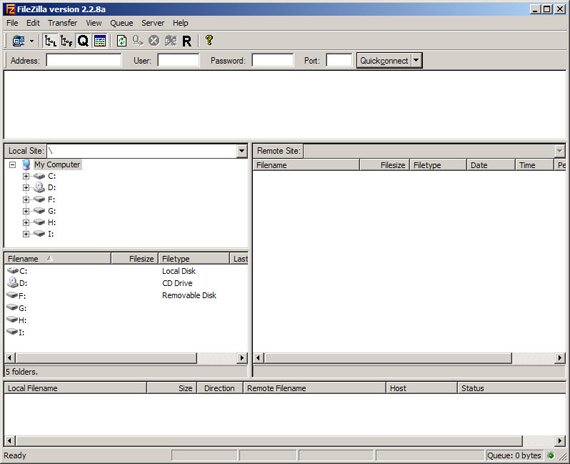The width and height of the screenshot is (570, 464).
Task: Select I: drive icon in local tree
Action: coord(39,234)
